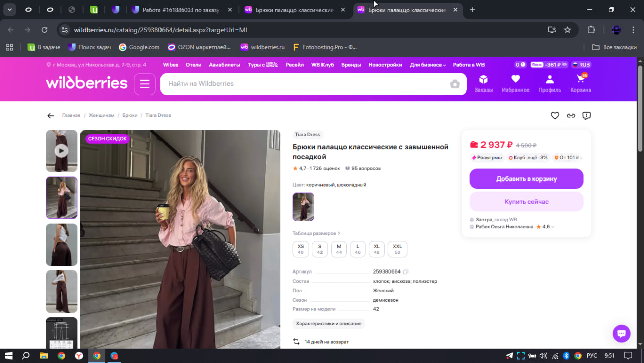Launch Yandex Browser from the taskbar
Image resolution: width=644 pixels, height=363 pixels.
[x=79, y=356]
